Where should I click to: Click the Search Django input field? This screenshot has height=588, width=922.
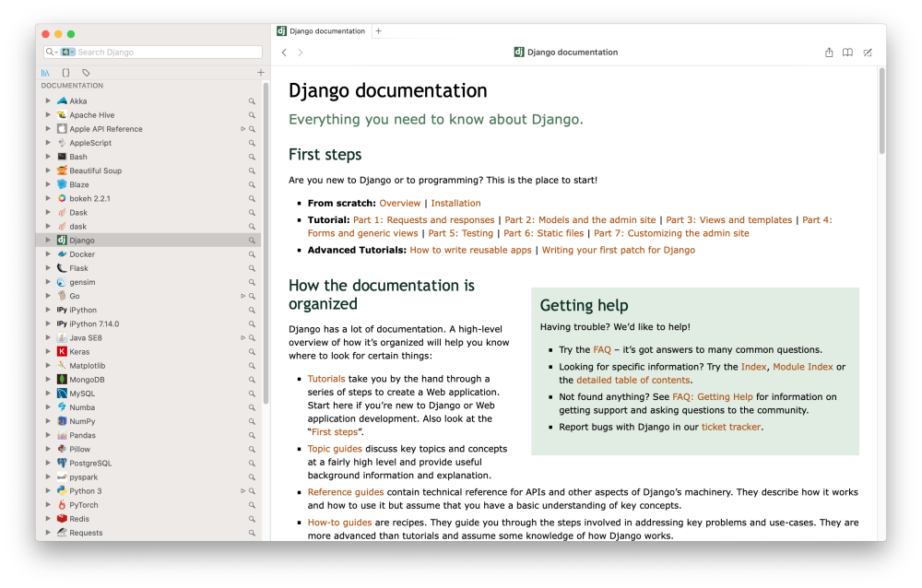[x=153, y=52]
